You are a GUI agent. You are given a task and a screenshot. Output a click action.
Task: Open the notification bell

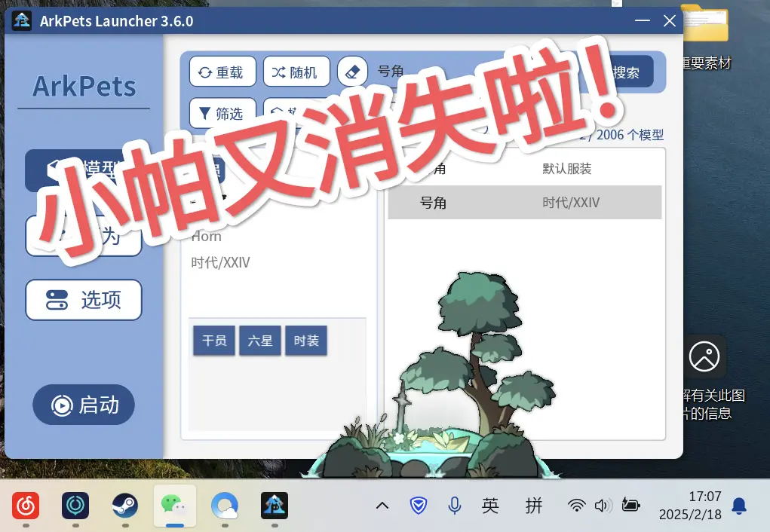tap(740, 506)
